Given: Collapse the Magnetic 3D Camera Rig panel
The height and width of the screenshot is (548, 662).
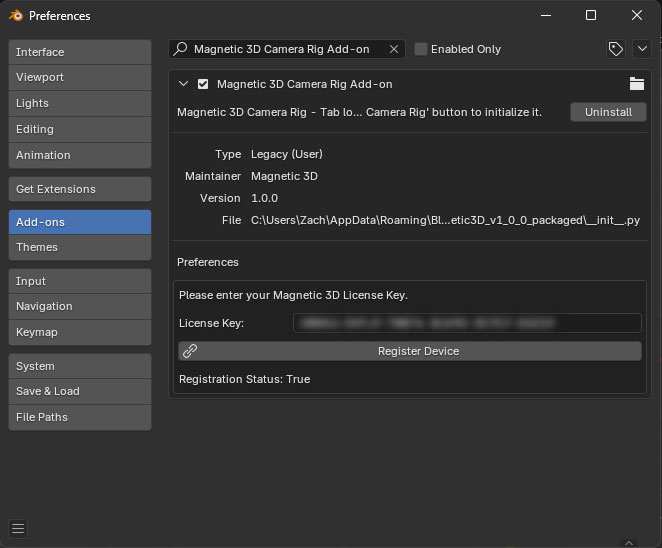Looking at the screenshot, I should point(183,84).
